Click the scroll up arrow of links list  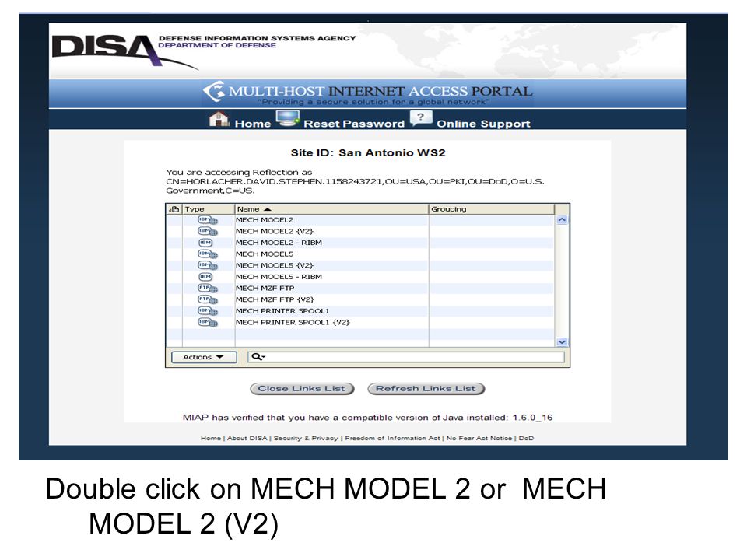[x=562, y=220]
